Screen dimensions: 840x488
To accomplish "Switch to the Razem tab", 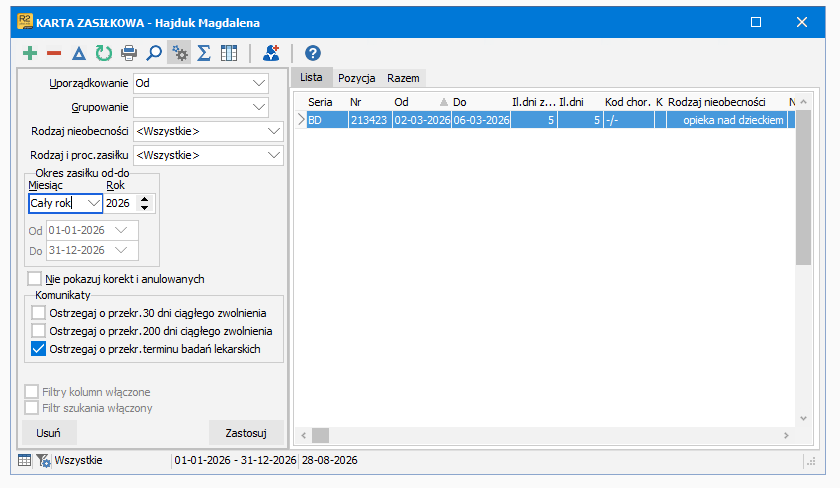I will tap(403, 78).
